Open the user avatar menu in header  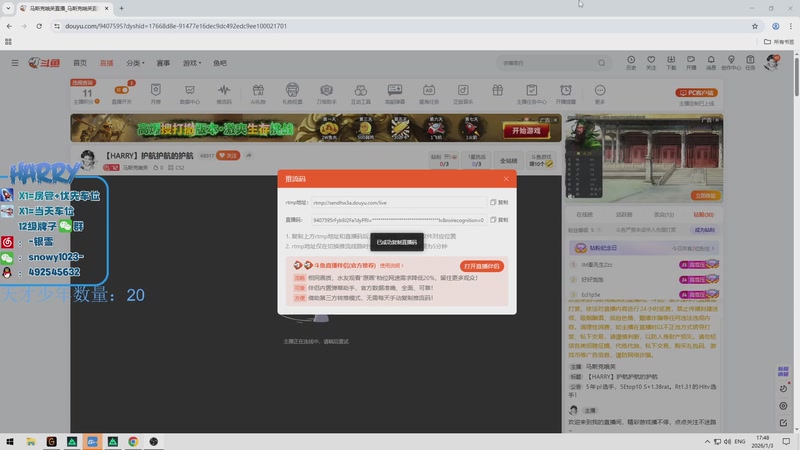772,62
